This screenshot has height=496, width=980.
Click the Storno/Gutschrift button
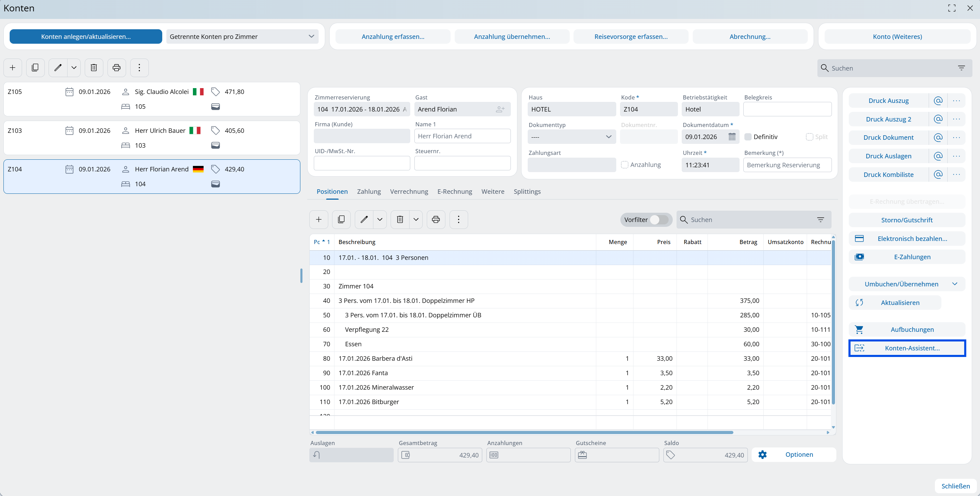pos(907,220)
